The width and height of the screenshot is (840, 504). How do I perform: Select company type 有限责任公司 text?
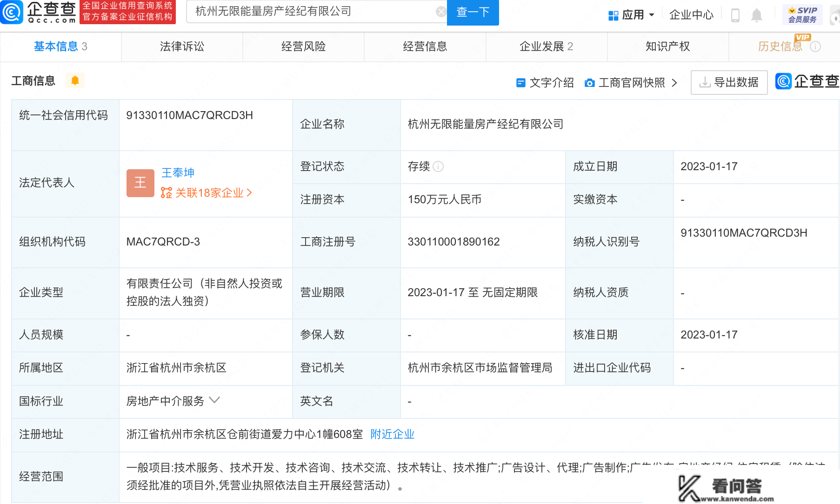pyautogui.click(x=205, y=292)
